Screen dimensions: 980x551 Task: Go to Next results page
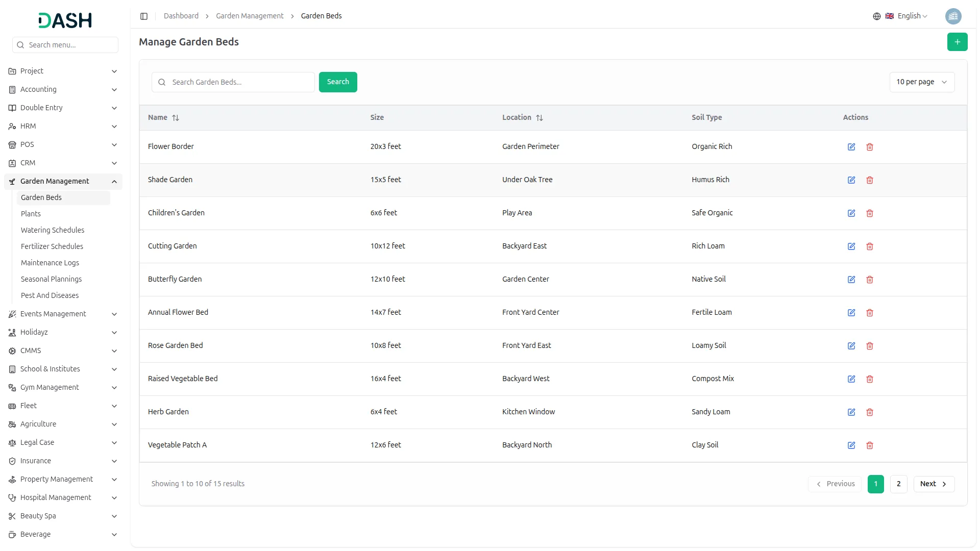coord(933,484)
